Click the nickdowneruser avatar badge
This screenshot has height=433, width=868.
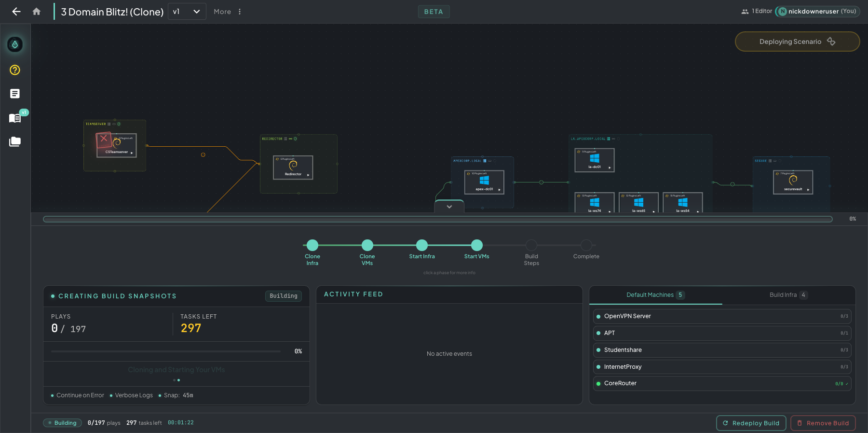pos(782,12)
